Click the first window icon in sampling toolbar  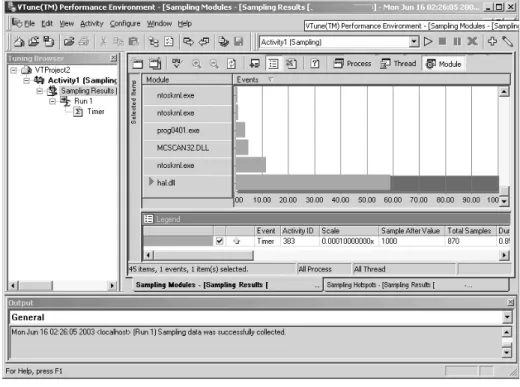click(x=137, y=63)
